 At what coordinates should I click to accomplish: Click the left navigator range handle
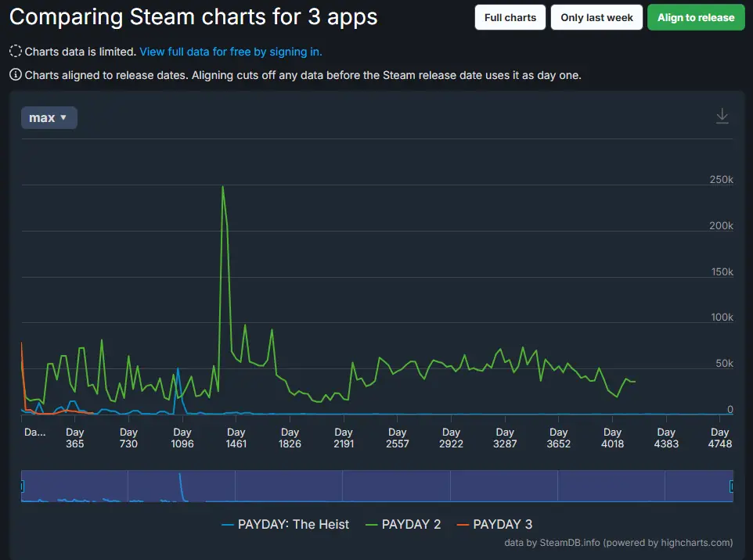point(22,486)
